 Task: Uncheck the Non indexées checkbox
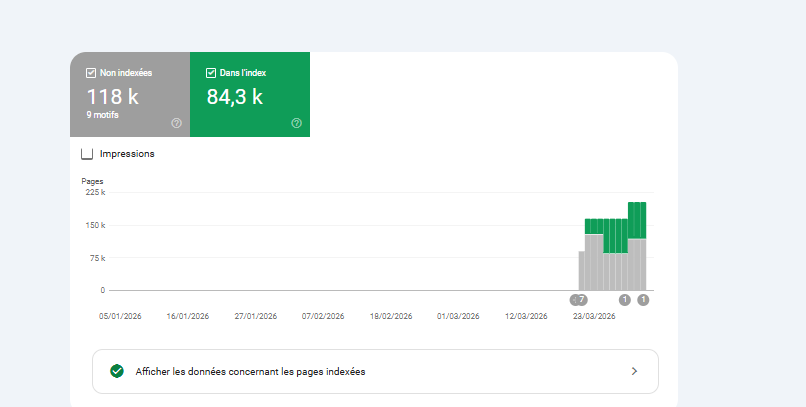click(x=91, y=73)
